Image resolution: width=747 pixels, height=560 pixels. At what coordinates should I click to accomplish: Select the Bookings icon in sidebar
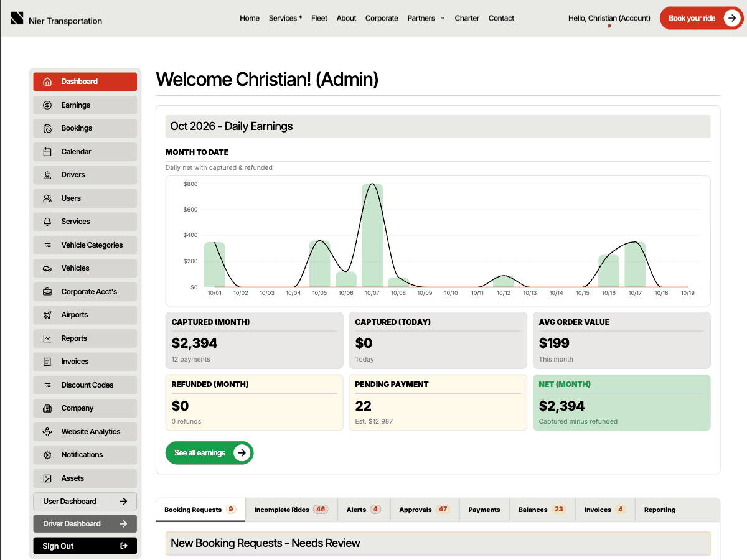coord(47,128)
